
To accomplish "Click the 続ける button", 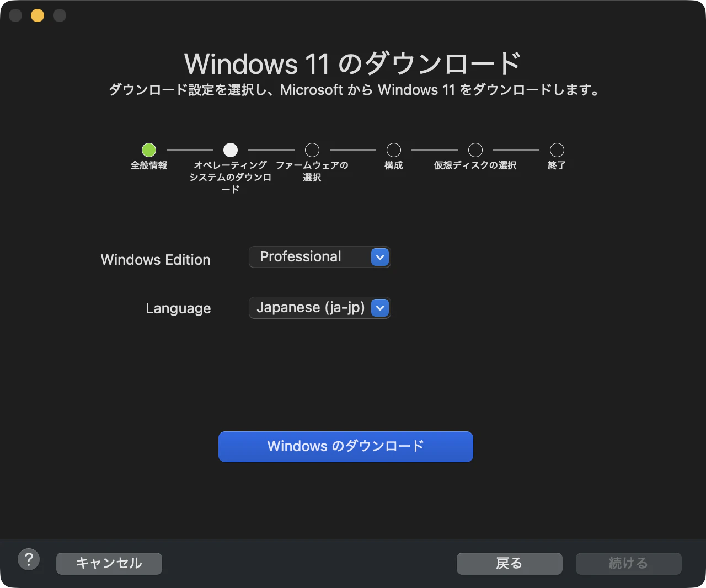I will 629,564.
